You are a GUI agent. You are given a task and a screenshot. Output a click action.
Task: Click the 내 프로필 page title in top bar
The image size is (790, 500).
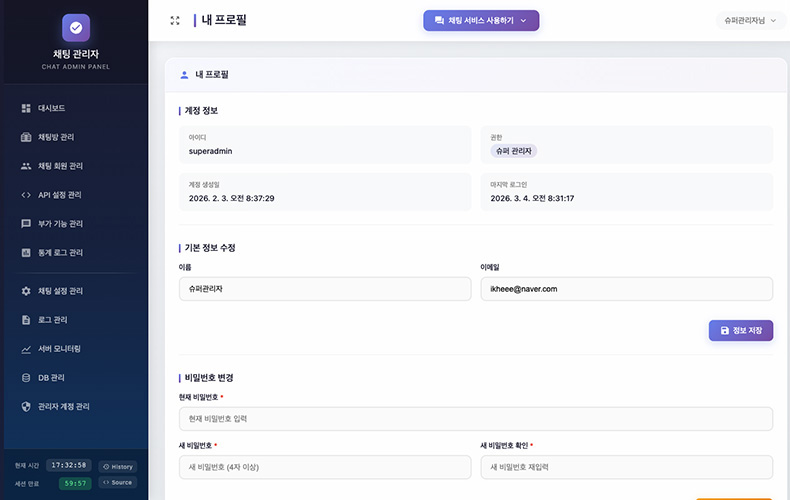(224, 20)
